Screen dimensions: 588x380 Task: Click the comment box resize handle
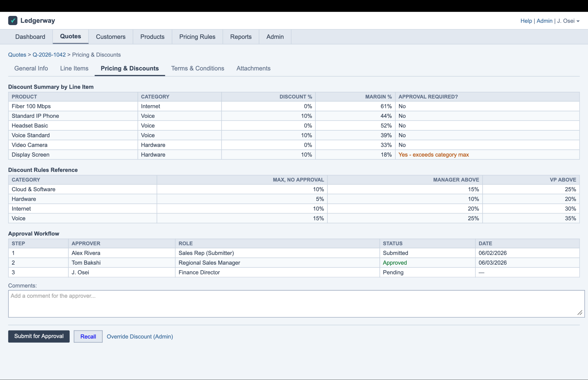click(x=580, y=313)
